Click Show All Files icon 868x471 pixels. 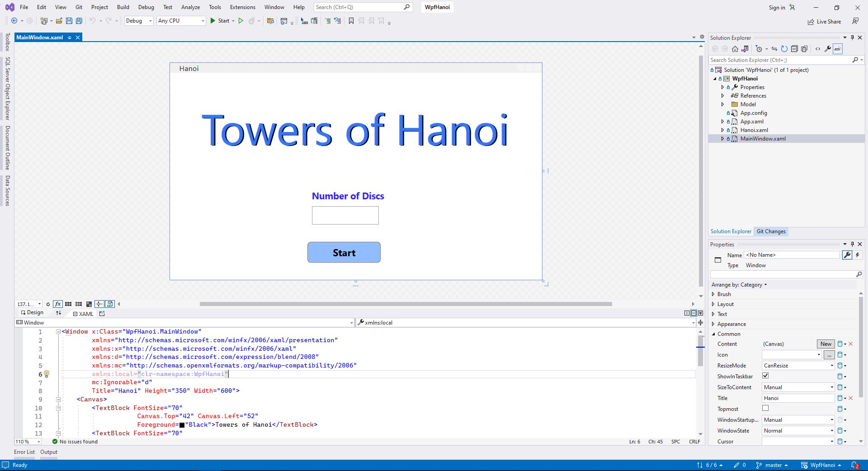pyautogui.click(x=804, y=49)
